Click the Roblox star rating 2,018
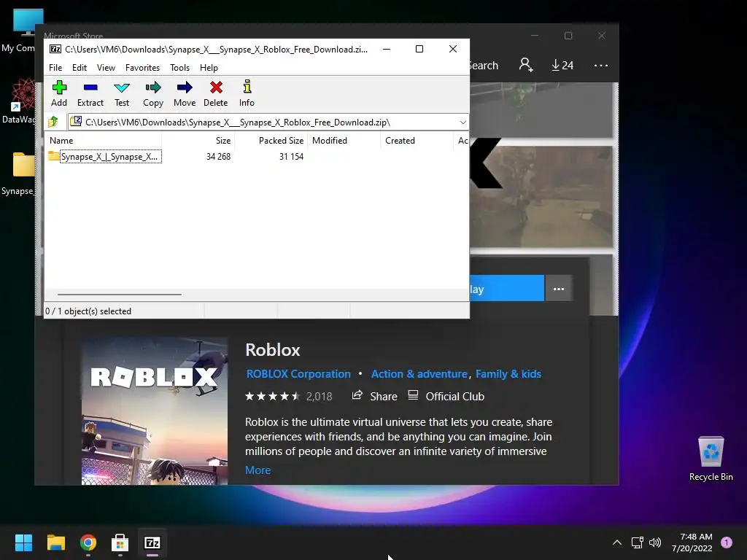 tap(288, 396)
